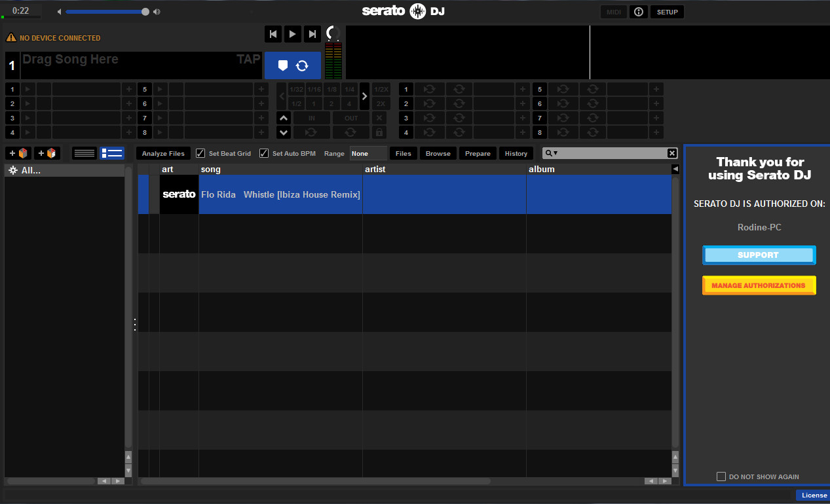Viewport: 830px width, 504px height.
Task: Halve loop with 1/2X button
Action: point(381,89)
